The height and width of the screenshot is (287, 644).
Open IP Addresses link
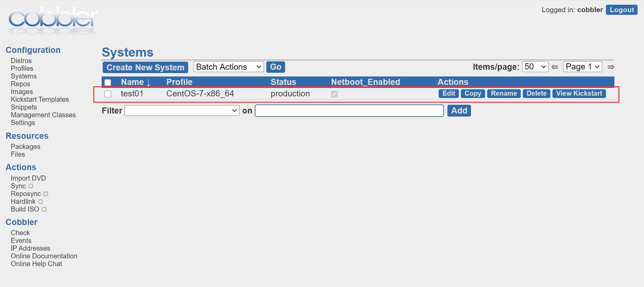pos(30,248)
